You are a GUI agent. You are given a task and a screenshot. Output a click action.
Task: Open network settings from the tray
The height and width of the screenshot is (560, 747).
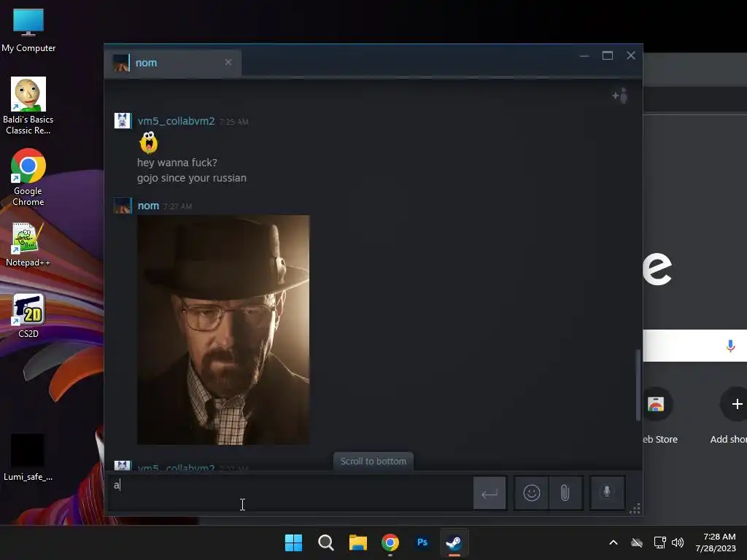click(x=659, y=542)
